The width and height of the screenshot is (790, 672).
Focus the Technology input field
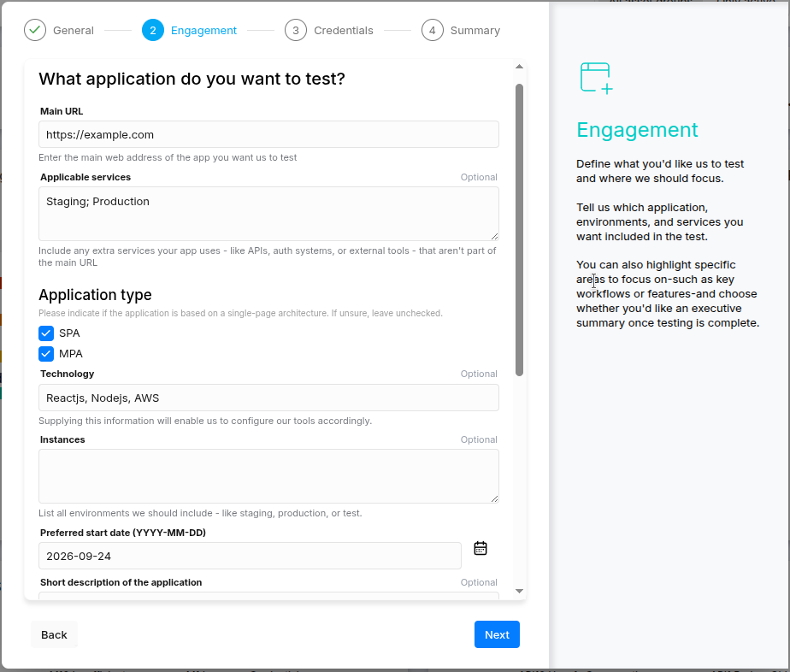coord(269,398)
